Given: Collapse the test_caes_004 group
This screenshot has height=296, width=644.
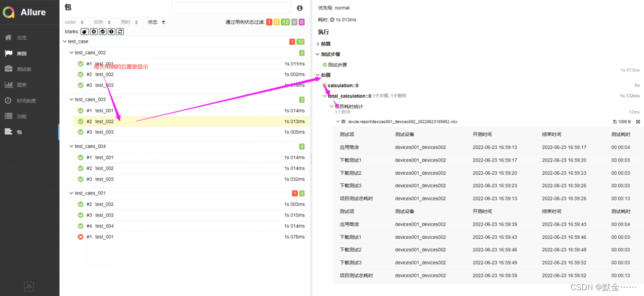Looking at the screenshot, I should (x=71, y=146).
